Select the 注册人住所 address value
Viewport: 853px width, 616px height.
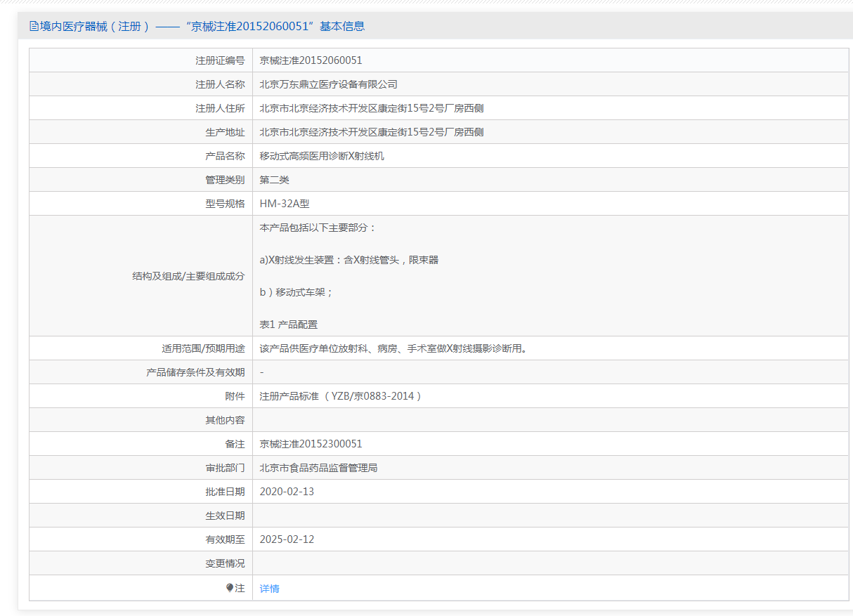(x=371, y=108)
